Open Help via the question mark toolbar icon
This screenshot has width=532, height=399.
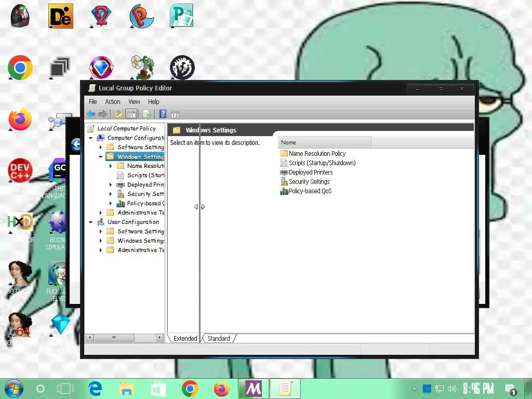[x=163, y=114]
